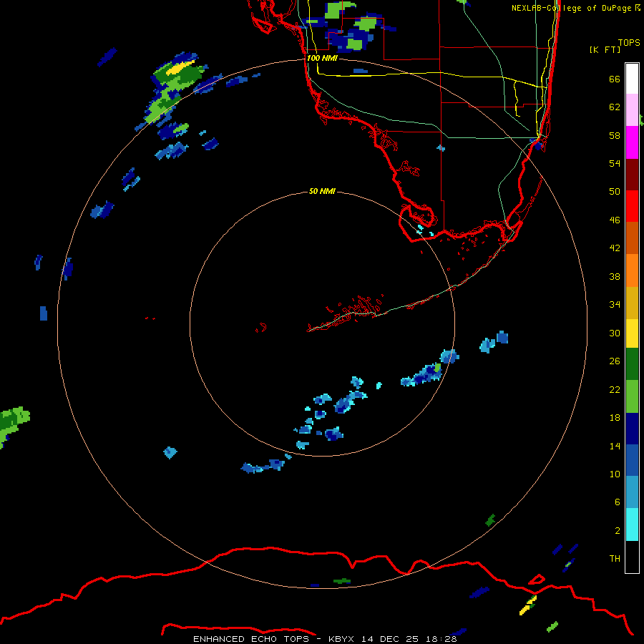
Task: Click the light blue legend block
Action: (x=632, y=492)
